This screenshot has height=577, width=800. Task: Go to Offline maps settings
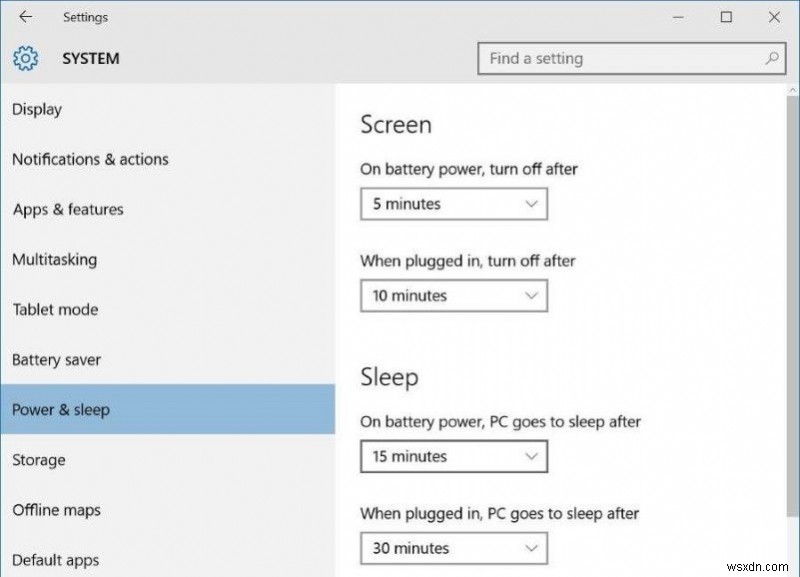pyautogui.click(x=56, y=510)
